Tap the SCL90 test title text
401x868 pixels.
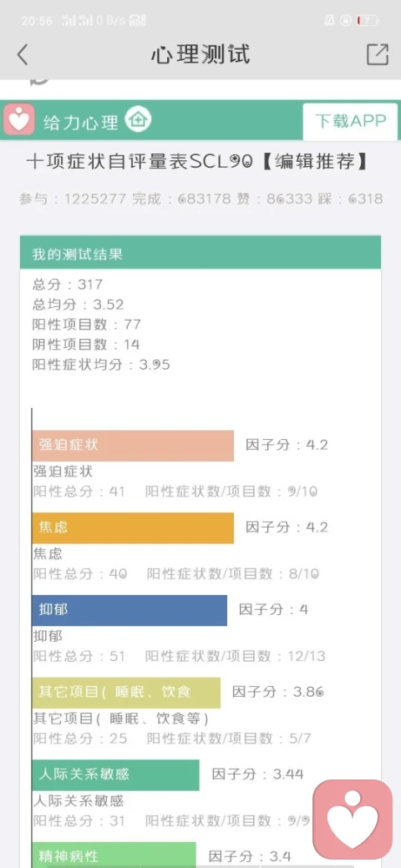point(197,161)
